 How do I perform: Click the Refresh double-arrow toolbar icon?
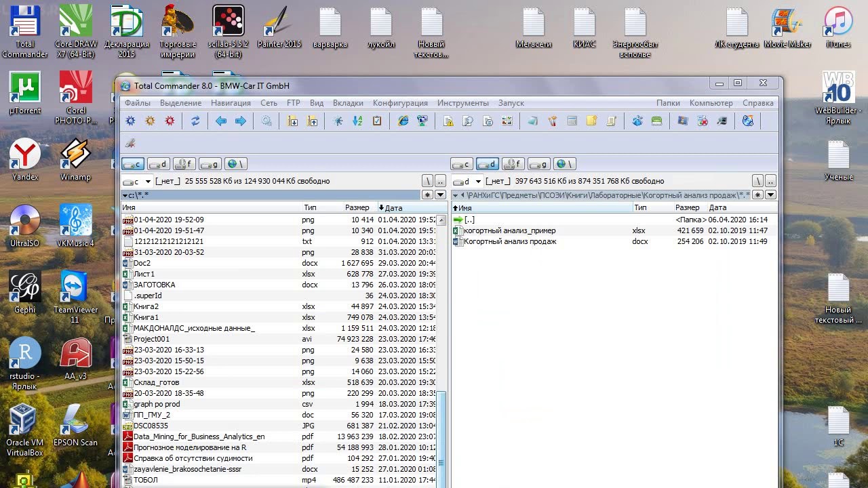[195, 121]
